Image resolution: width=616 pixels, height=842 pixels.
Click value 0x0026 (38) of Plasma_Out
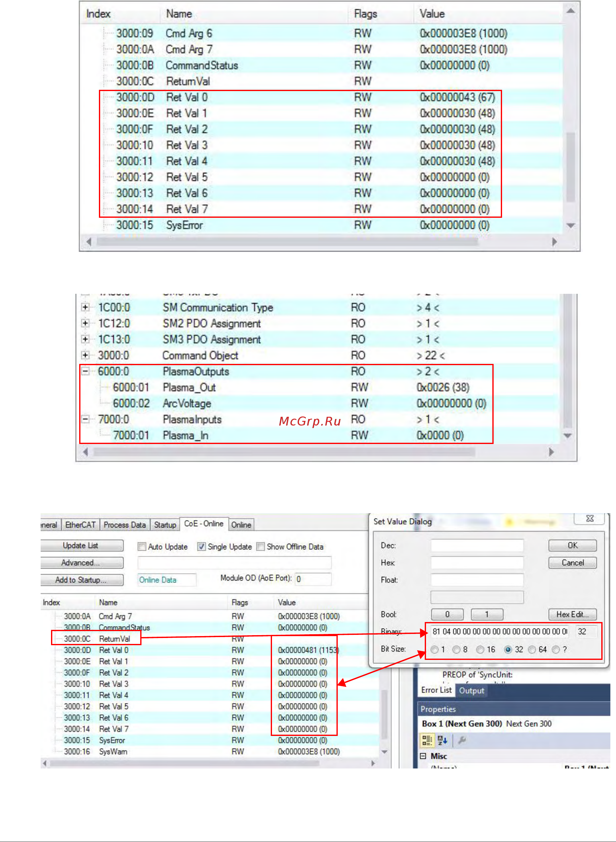443,387
